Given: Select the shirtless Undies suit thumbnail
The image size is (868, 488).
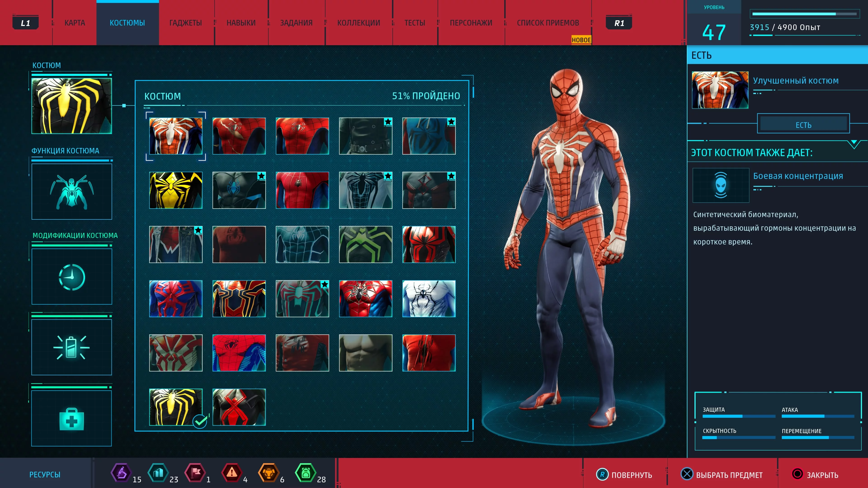Looking at the screenshot, I should 366,353.
